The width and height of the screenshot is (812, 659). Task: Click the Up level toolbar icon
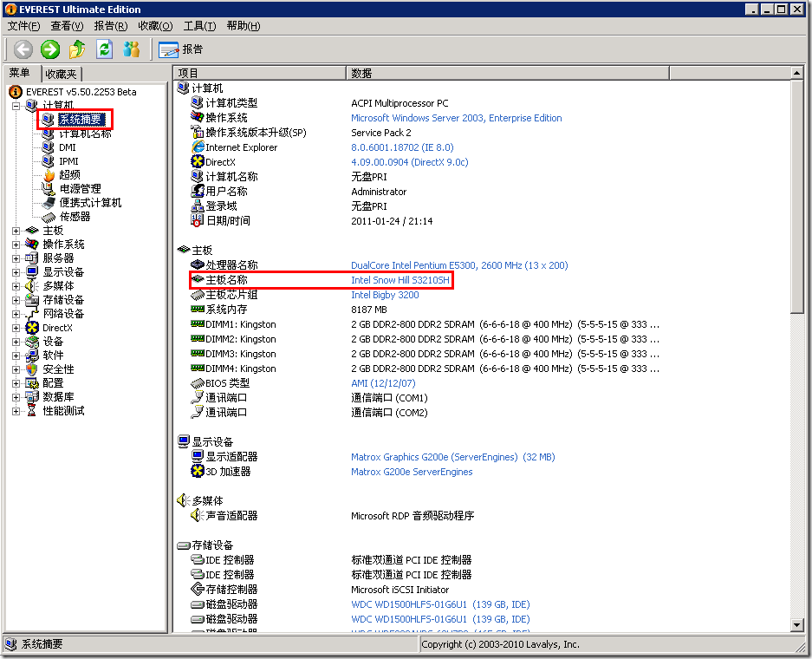[77, 49]
